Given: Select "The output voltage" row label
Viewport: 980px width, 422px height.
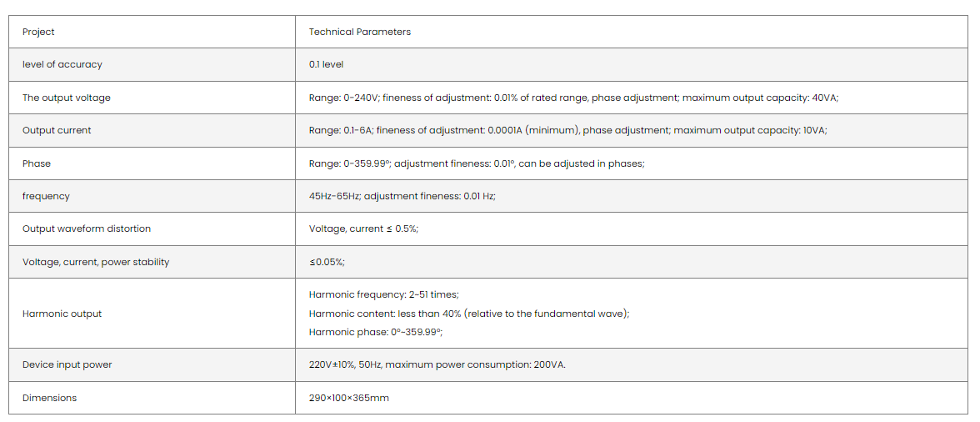Looking at the screenshot, I should (x=67, y=98).
